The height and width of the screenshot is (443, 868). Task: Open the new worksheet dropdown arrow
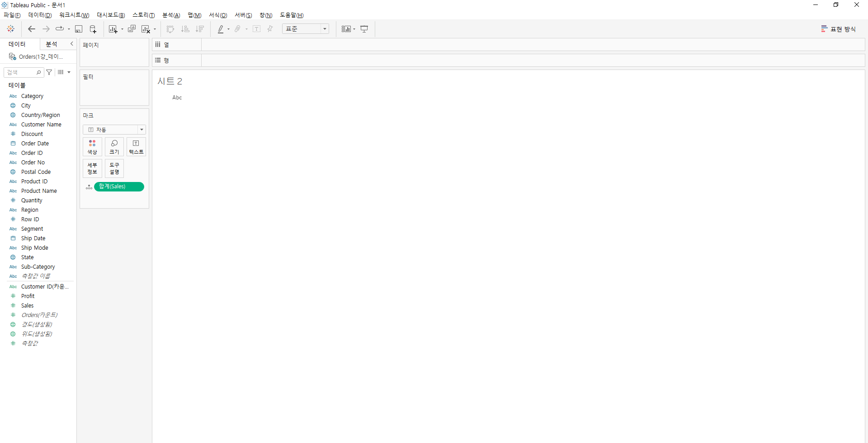coord(122,29)
